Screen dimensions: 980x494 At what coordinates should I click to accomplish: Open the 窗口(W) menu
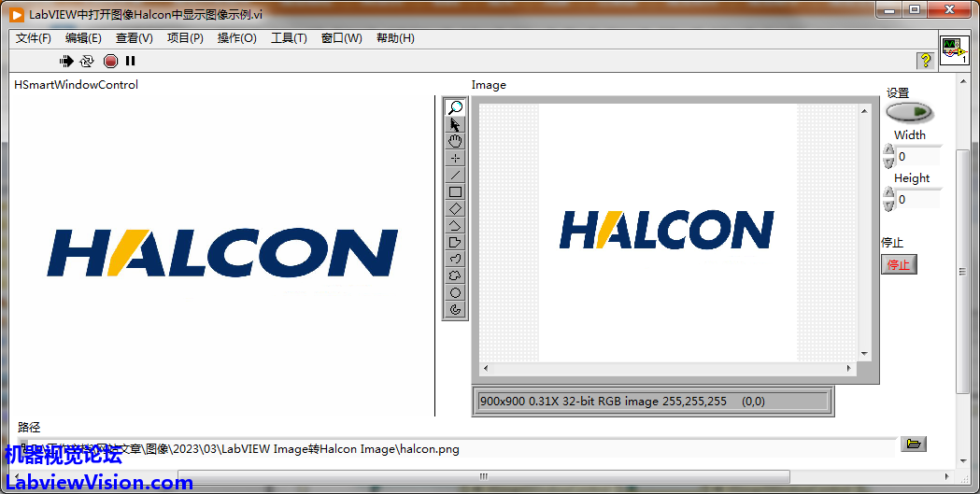(341, 38)
